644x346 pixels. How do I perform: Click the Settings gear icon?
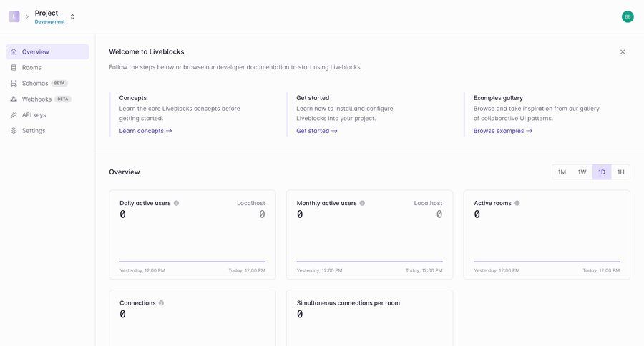pos(14,131)
